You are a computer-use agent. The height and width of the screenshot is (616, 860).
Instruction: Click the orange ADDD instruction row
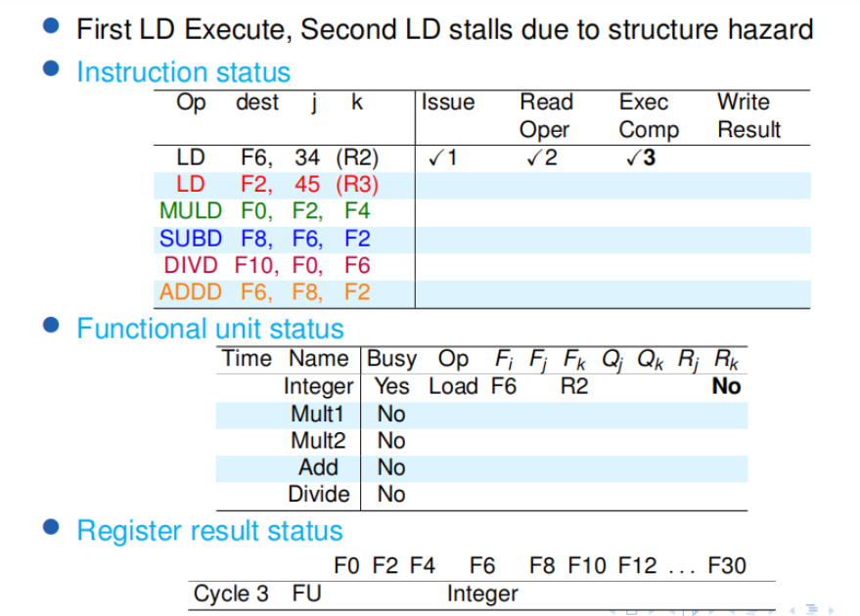tap(264, 291)
